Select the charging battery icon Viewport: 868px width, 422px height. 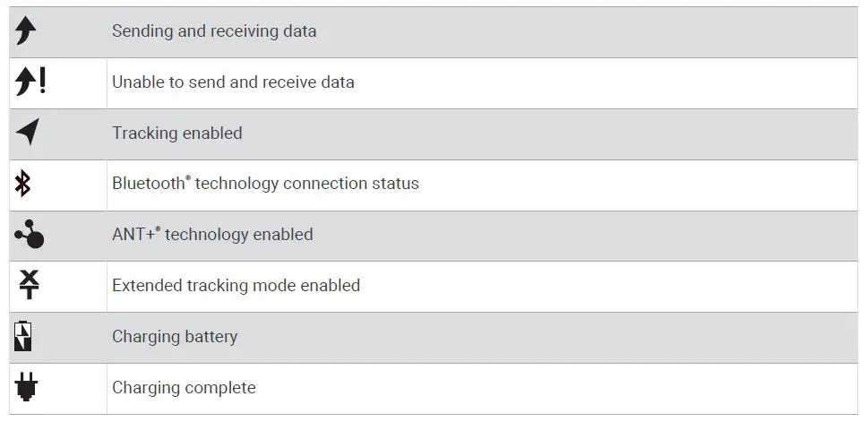(24, 337)
